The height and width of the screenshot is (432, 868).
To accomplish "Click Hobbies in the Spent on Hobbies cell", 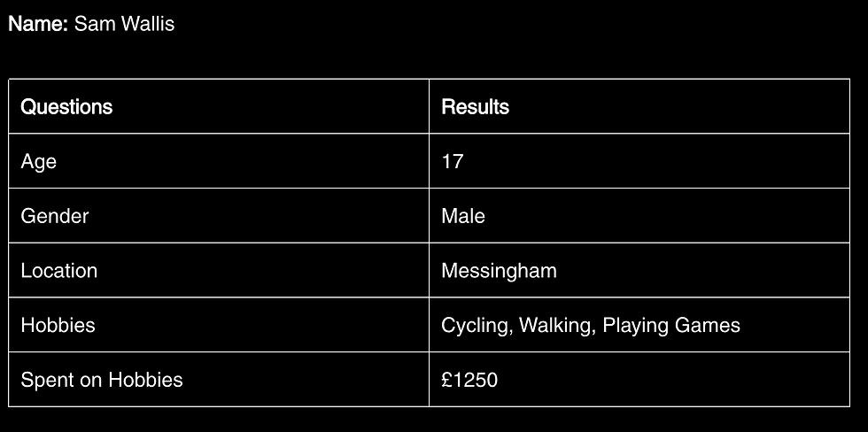I will point(145,380).
